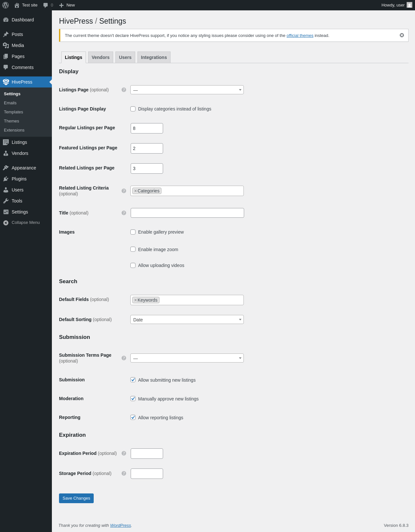Click help icon beside Expiration Period
The height and width of the screenshot is (532, 415).
124,453
